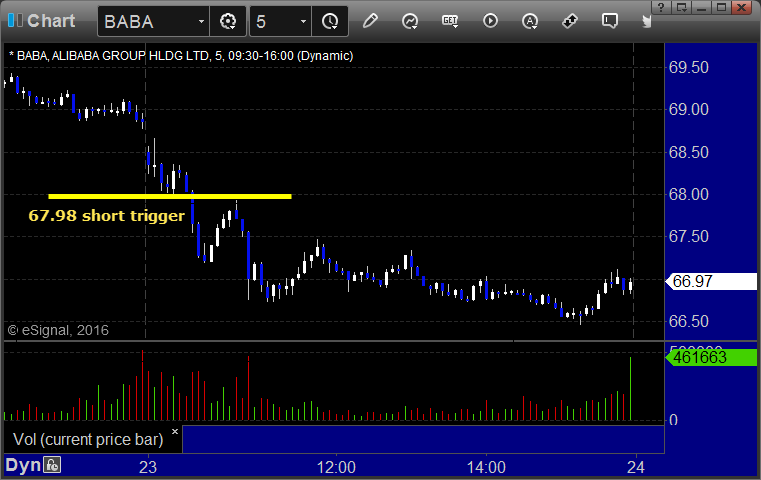Click the Twitter bird share icon
The image size is (761, 480).
(646, 21)
